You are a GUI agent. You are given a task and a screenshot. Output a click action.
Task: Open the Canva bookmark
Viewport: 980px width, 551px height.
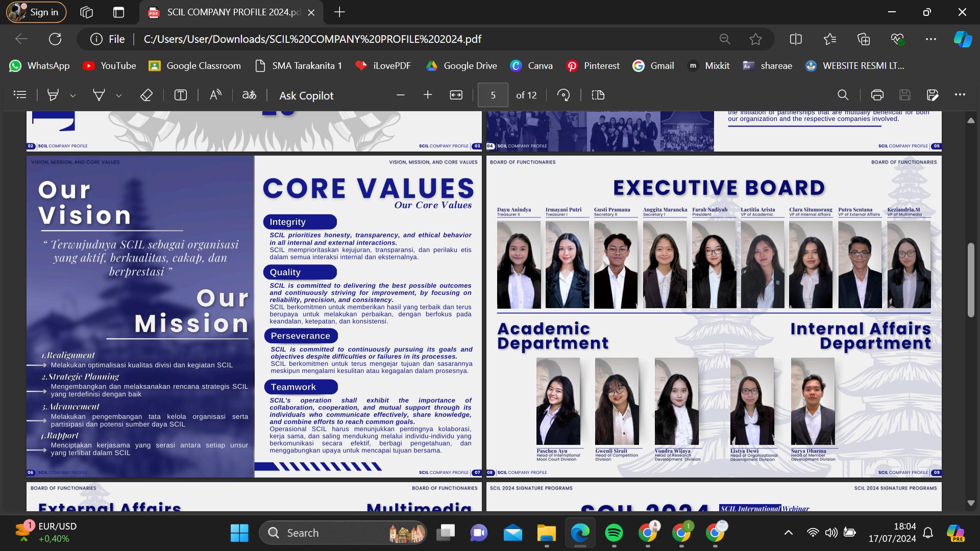click(531, 66)
